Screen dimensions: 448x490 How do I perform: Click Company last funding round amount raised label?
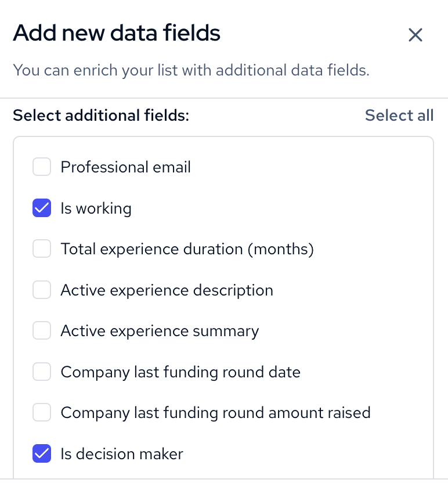click(x=215, y=413)
